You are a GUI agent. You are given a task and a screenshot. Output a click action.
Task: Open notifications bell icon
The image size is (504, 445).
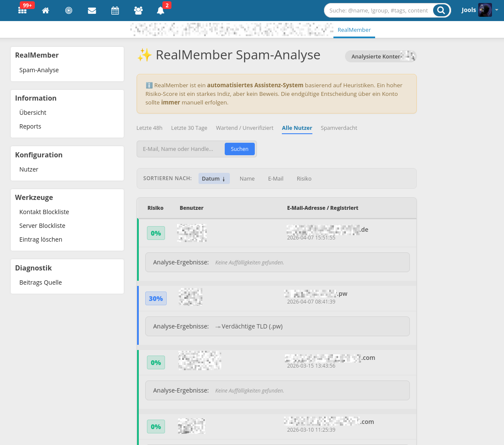point(161,11)
